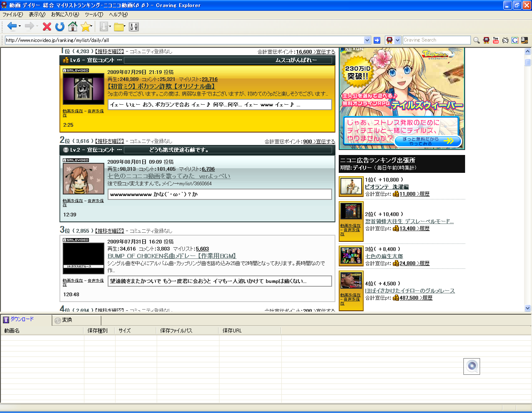Open the address bar URL history dropdown
Image resolution: width=532 pixels, height=413 pixels.
click(367, 40)
